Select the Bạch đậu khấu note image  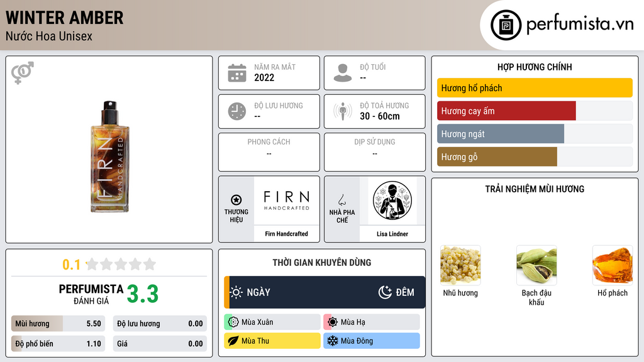click(536, 265)
